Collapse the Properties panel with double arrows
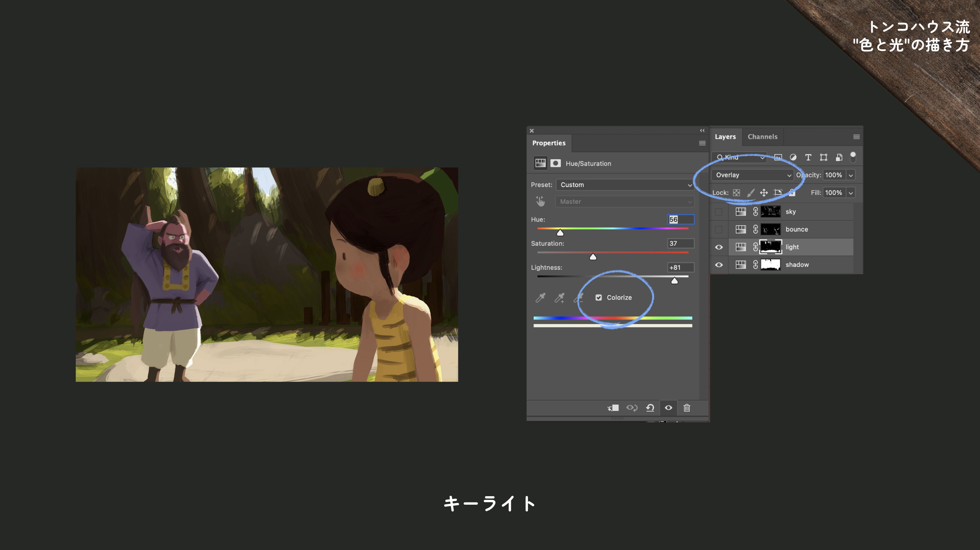980x550 pixels. pos(702,131)
